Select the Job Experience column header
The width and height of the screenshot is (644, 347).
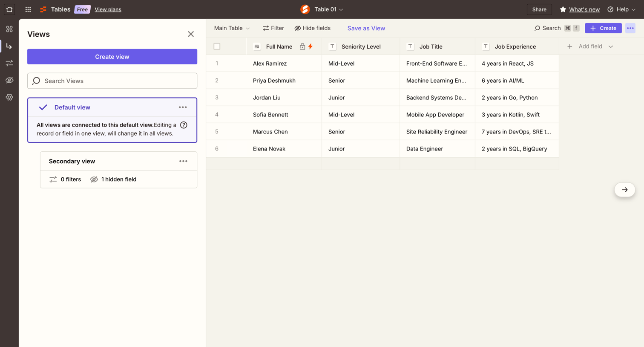click(517, 46)
